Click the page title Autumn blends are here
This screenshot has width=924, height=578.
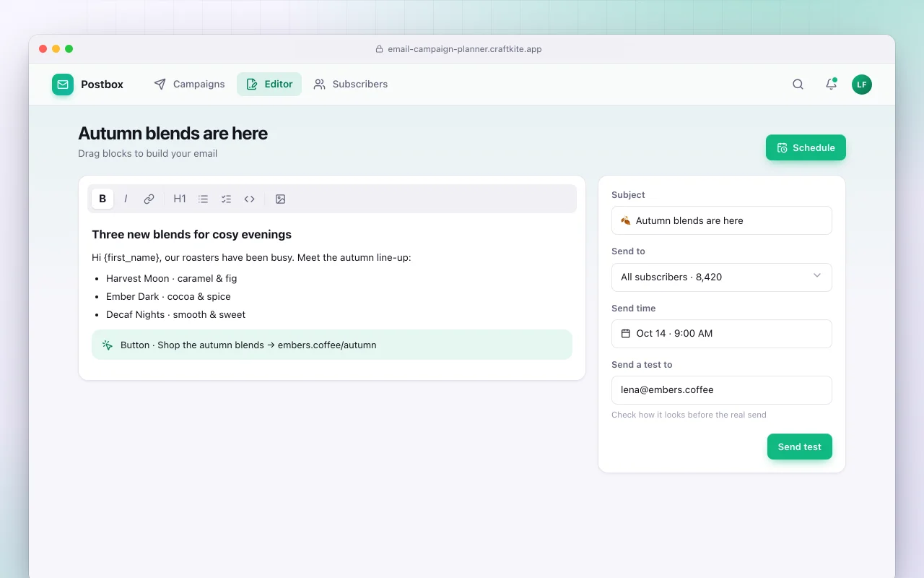coord(173,133)
